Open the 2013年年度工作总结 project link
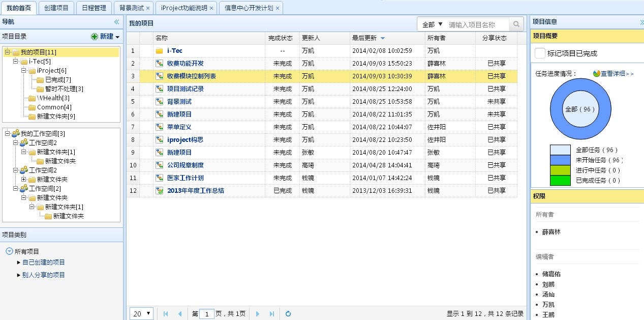 point(196,191)
